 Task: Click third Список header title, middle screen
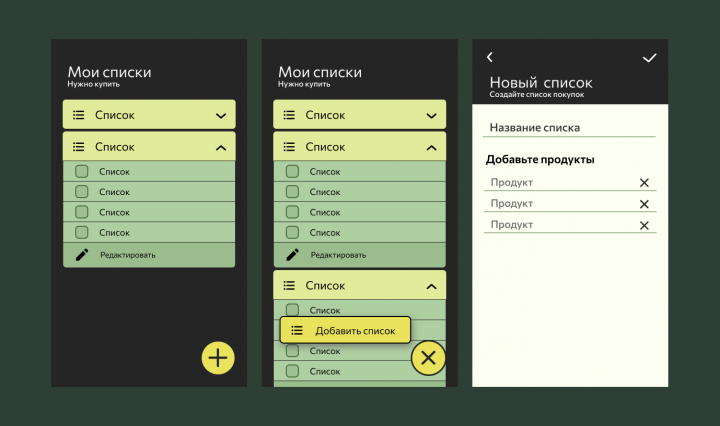point(325,286)
